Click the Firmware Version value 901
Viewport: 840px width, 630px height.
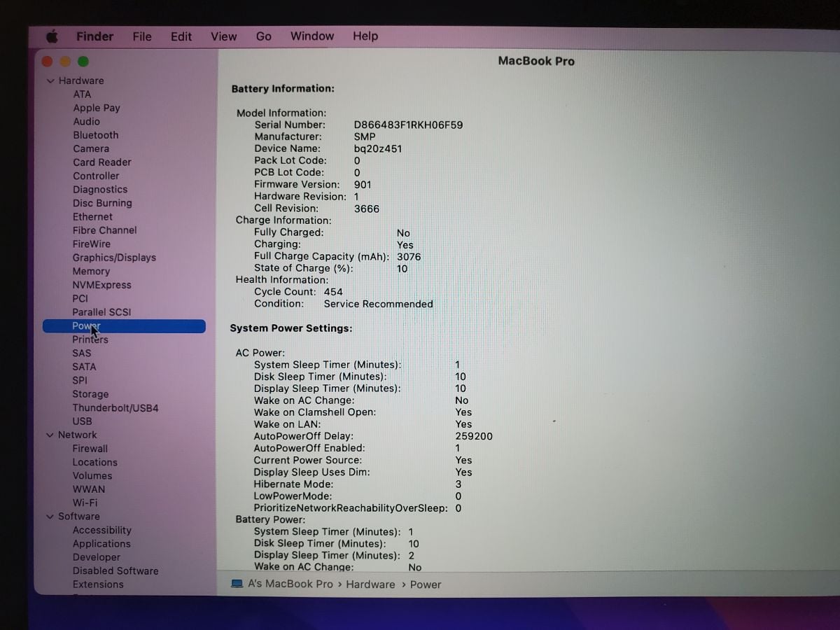pos(363,185)
